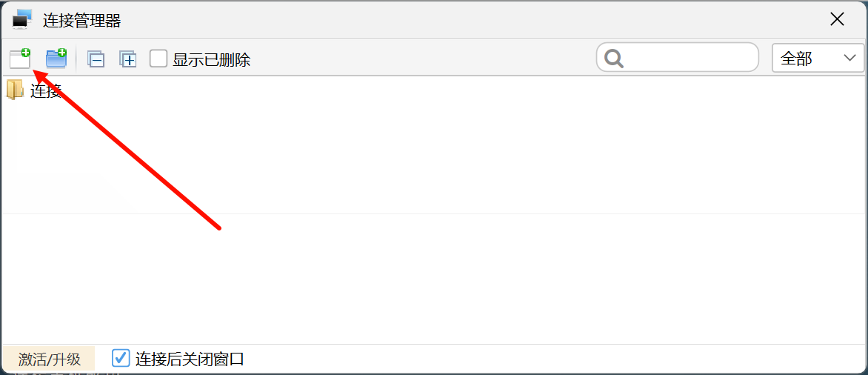
Task: Focus the search input field
Action: click(x=689, y=58)
